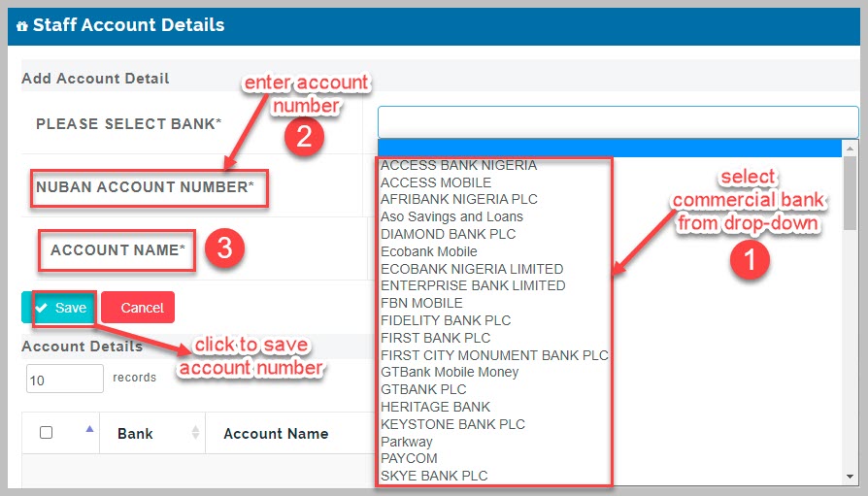The width and height of the screenshot is (868, 496).
Task: Click the Account Details section heading
Action: pos(82,347)
